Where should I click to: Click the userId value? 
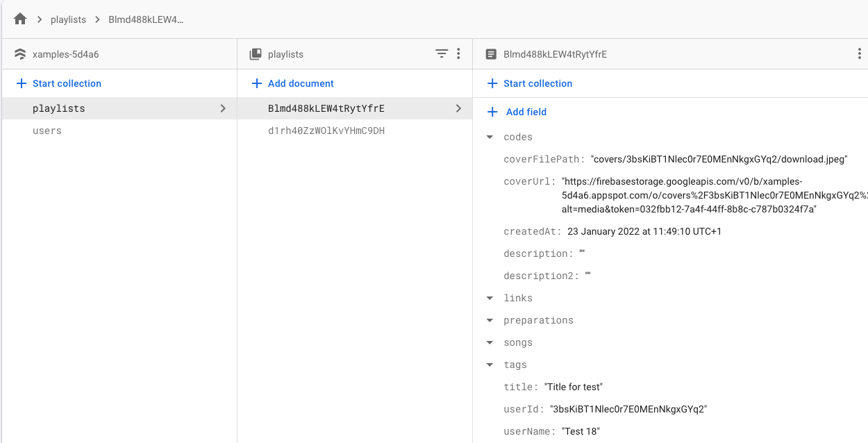coord(628,409)
